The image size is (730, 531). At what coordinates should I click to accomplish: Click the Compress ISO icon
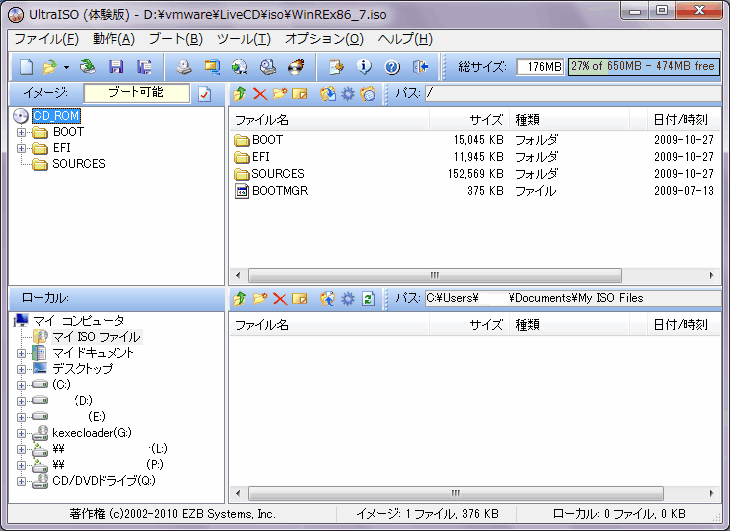(x=240, y=67)
